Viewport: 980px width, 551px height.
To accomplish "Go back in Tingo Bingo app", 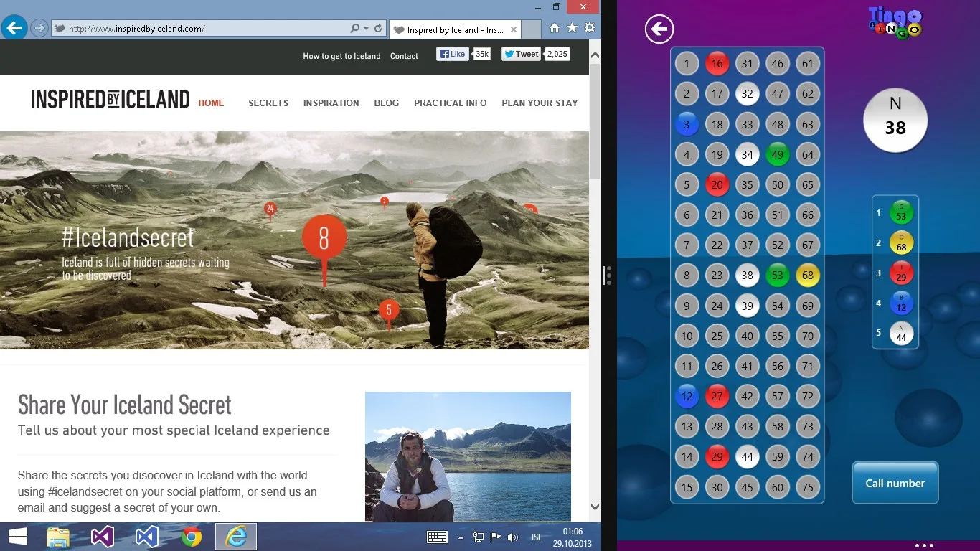I will pyautogui.click(x=659, y=29).
